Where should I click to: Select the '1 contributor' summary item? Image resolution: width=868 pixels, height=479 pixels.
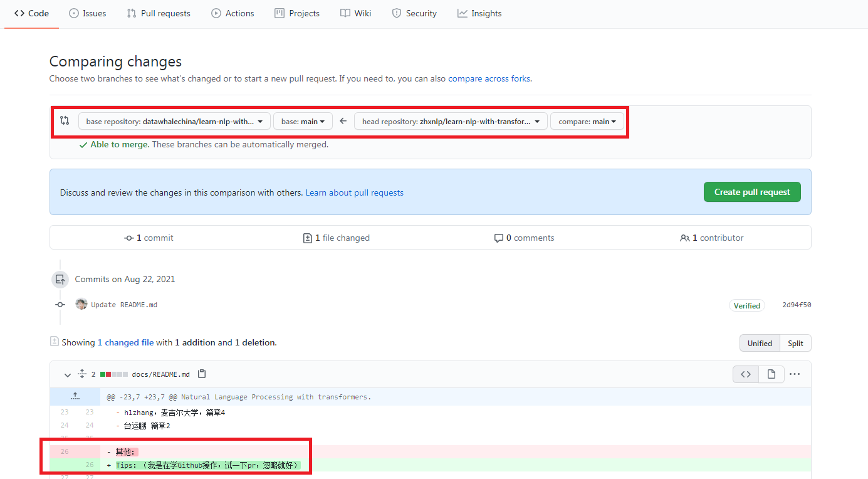click(711, 238)
